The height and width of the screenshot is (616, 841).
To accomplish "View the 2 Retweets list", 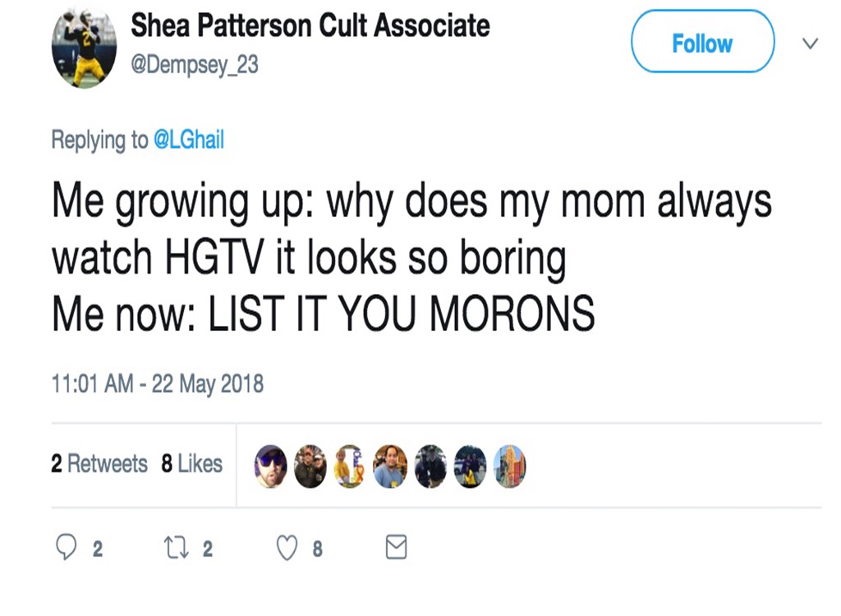I will click(99, 464).
